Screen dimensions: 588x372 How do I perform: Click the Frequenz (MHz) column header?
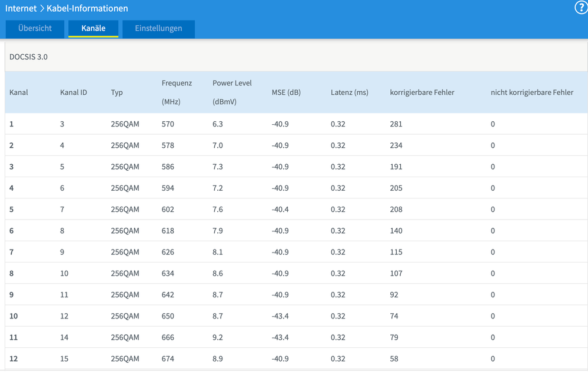pyautogui.click(x=177, y=92)
